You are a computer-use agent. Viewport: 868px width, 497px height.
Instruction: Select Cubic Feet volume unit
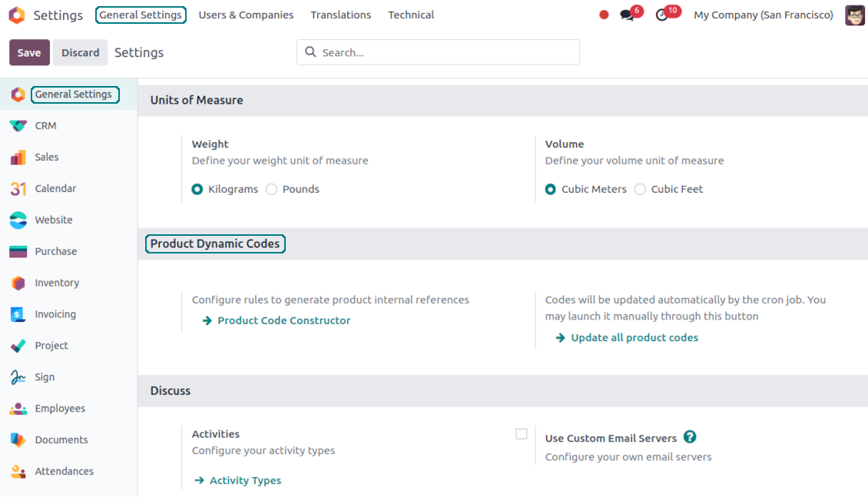point(640,189)
